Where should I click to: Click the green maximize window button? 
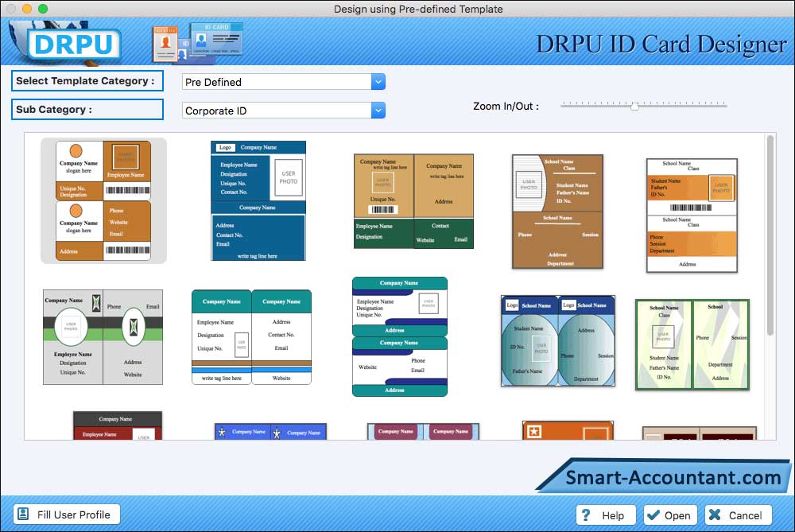click(x=43, y=9)
